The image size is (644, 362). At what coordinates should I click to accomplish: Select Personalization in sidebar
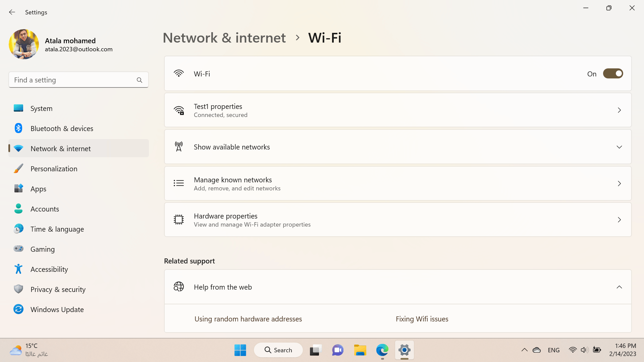[54, 169]
